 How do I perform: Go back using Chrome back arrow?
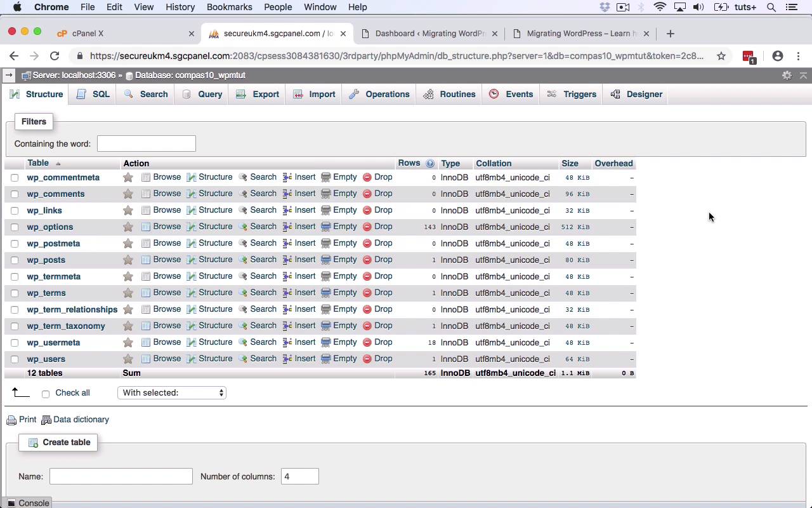[x=14, y=56]
